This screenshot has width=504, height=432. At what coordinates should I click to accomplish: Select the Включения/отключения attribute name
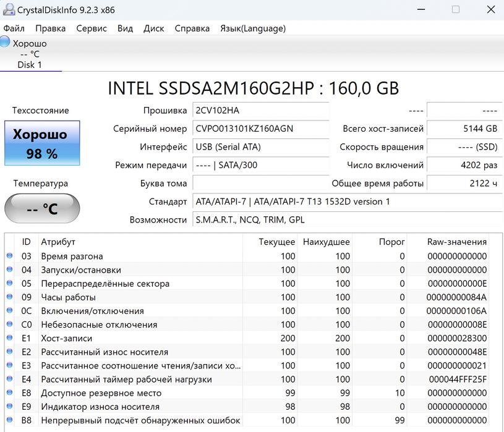click(x=92, y=311)
